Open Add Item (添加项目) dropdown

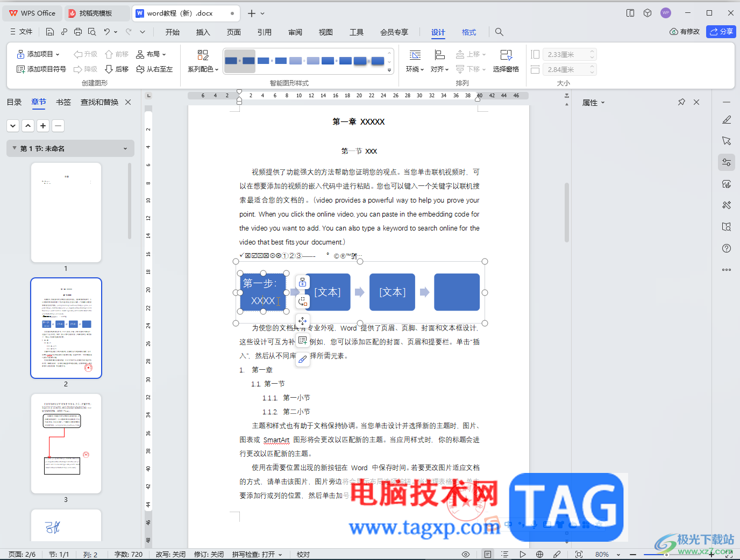[38, 54]
